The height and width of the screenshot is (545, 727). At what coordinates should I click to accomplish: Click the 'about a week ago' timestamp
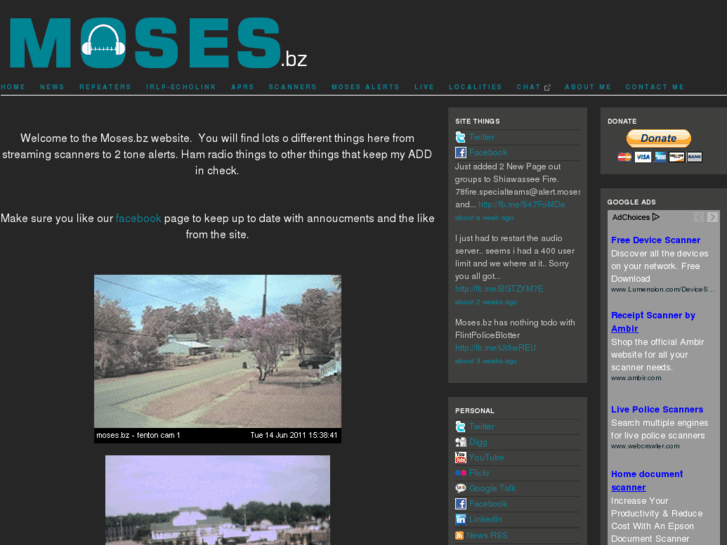pyautogui.click(x=484, y=218)
